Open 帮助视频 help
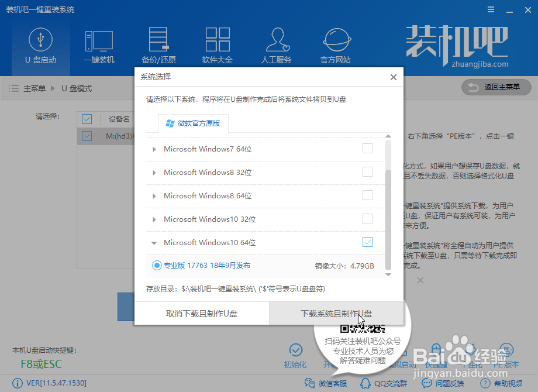 tap(501, 383)
